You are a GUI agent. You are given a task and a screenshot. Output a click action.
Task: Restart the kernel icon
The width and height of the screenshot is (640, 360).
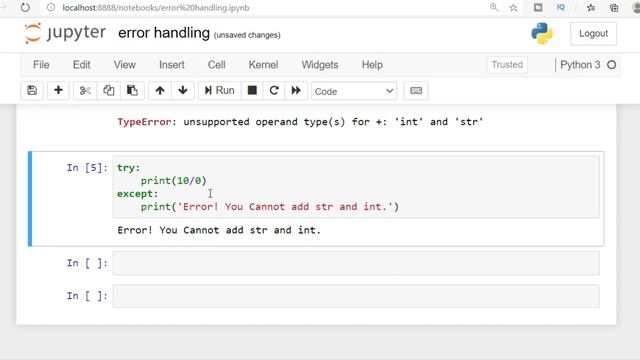tap(274, 91)
